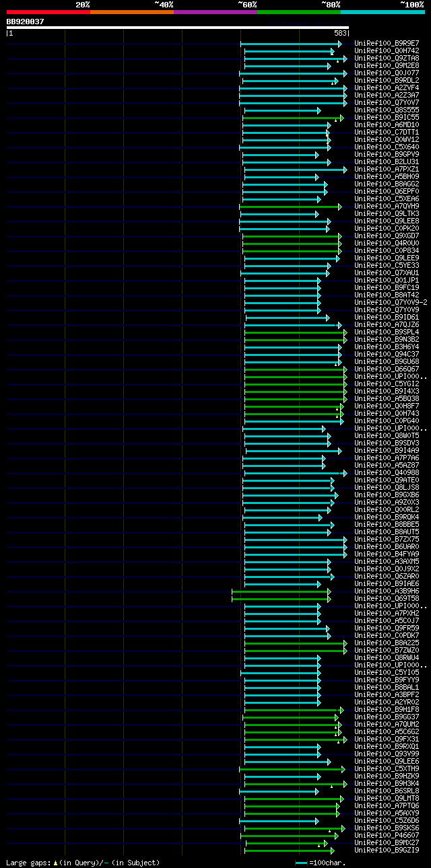Open hit UniRef100_C7DTT1
431x868 pixels.
pos(387,132)
